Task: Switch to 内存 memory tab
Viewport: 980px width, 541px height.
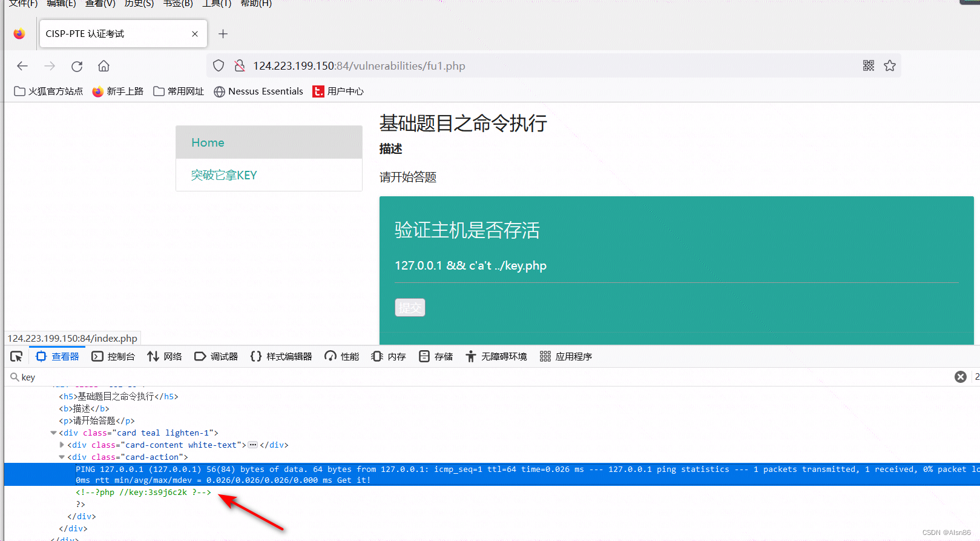Action: coord(389,356)
